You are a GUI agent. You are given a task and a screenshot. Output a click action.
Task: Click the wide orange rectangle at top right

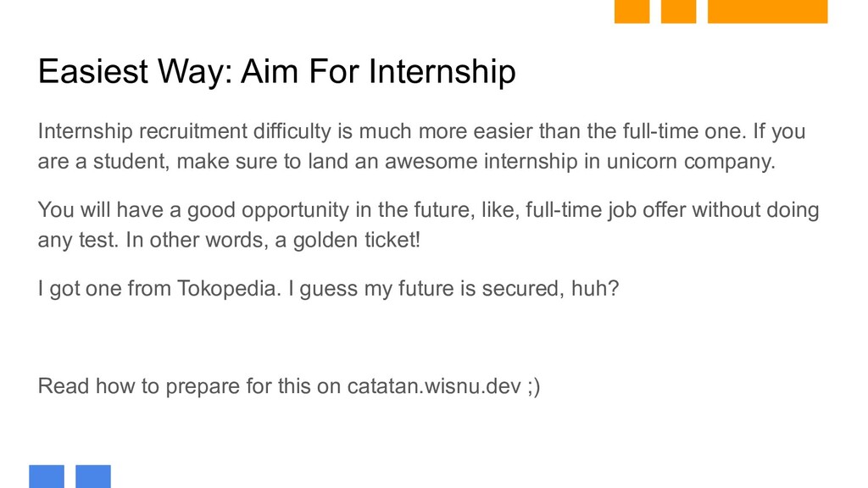click(767, 11)
